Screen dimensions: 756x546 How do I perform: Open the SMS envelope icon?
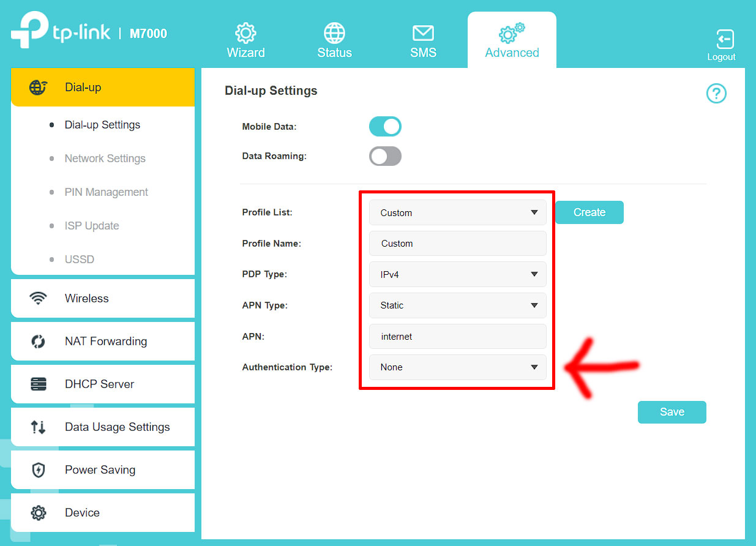point(423,33)
